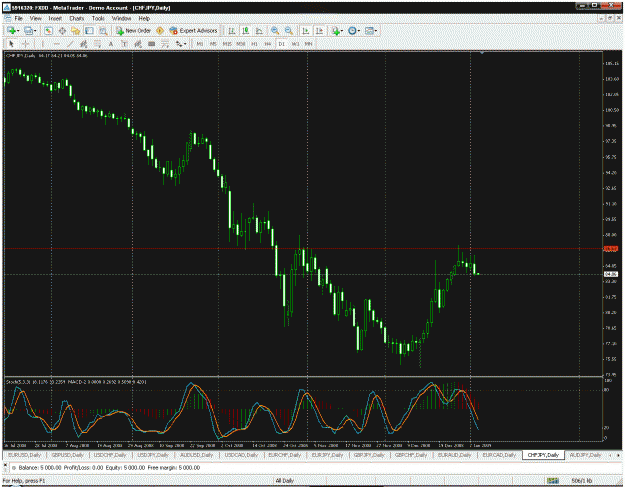This screenshot has width=625, height=487.
Task: Toggle Chart Shift button
Action: coord(320,31)
